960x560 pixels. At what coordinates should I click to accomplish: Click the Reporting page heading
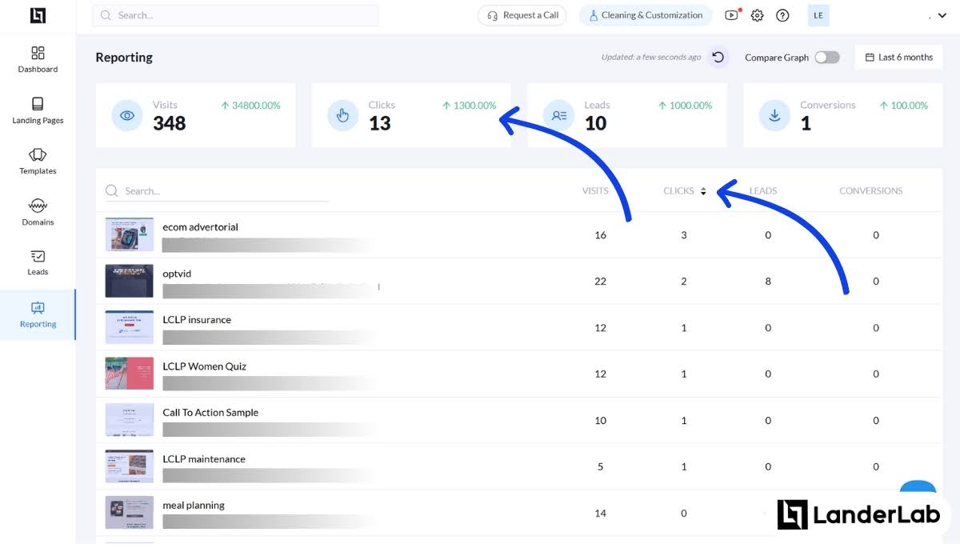coord(124,58)
